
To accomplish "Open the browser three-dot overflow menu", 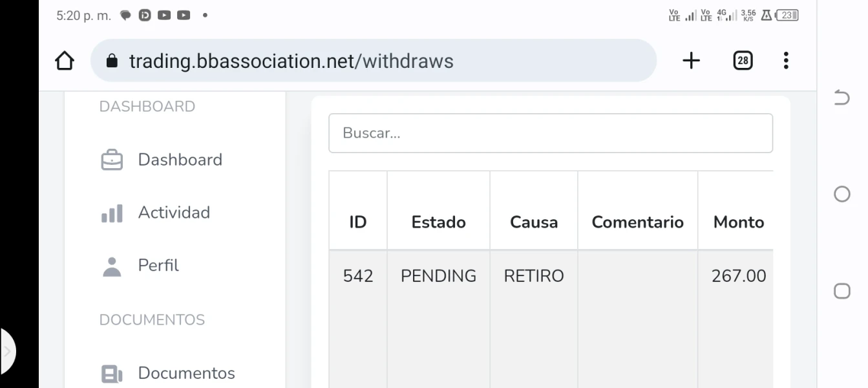I will 785,61.
